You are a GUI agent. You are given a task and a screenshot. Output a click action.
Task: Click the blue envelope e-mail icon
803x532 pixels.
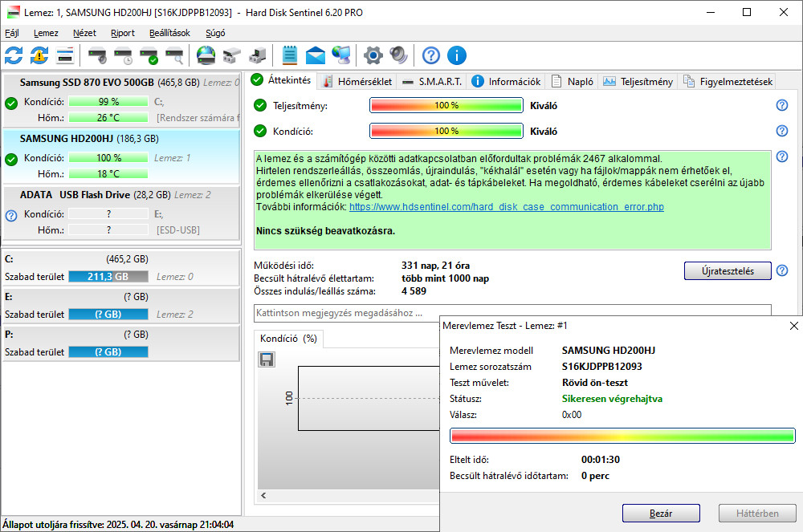click(x=316, y=55)
